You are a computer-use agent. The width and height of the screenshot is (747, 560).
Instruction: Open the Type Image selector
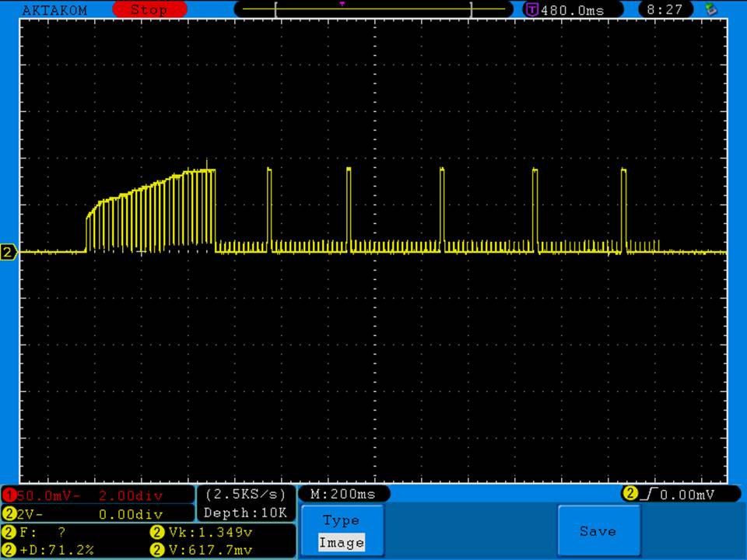point(342,531)
